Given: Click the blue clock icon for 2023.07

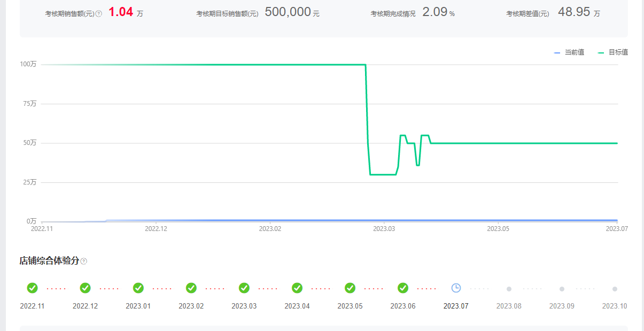Looking at the screenshot, I should [456, 288].
